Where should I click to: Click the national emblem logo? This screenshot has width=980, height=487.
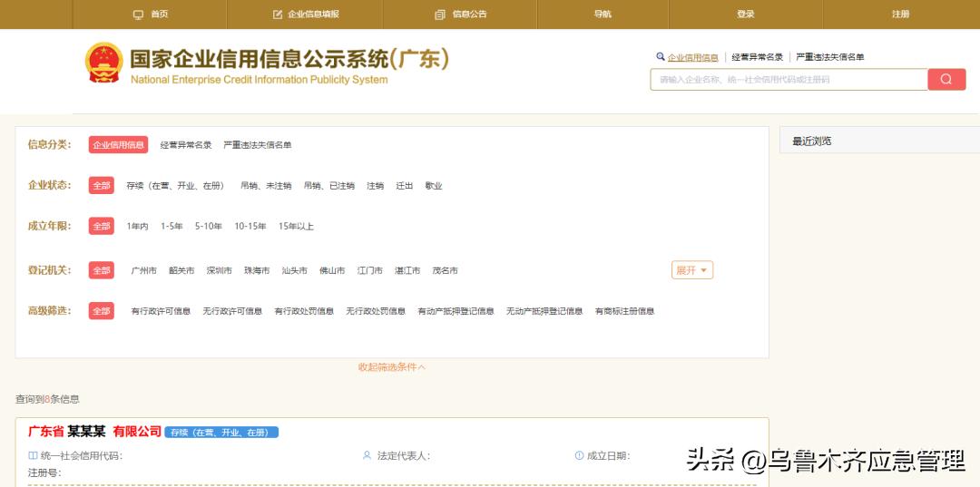(x=104, y=63)
